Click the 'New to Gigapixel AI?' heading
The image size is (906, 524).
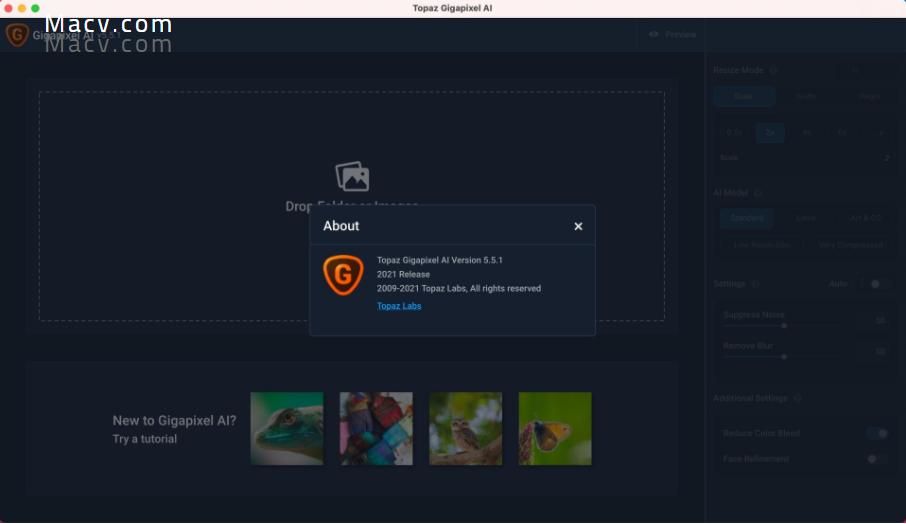click(174, 421)
